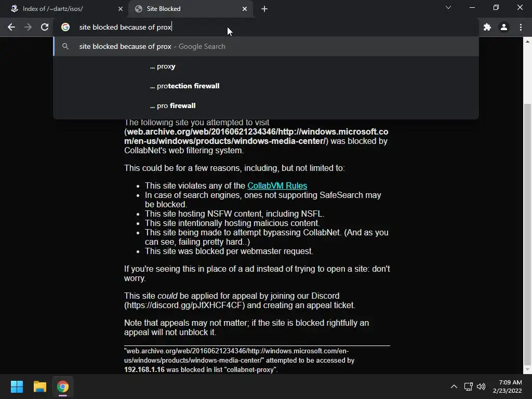Close the Site Blocked tab

click(x=245, y=9)
